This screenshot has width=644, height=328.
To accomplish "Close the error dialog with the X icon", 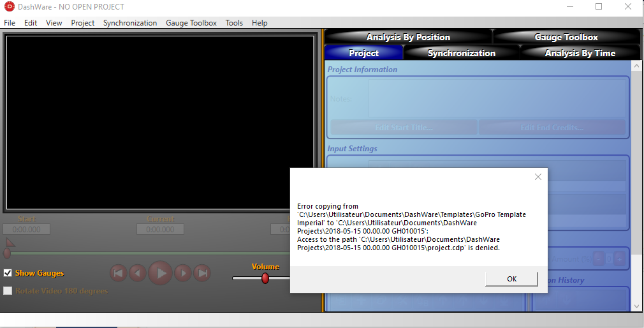I will (x=538, y=177).
